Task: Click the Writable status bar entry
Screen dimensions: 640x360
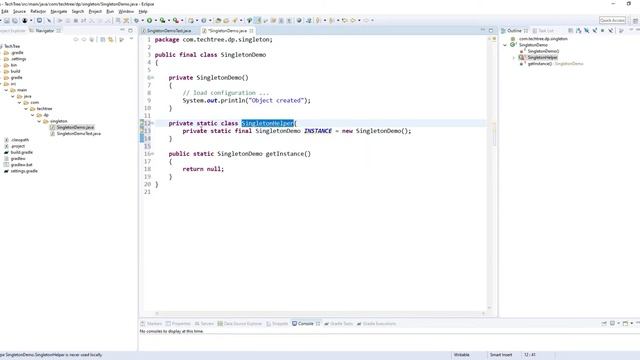Action: pos(462,355)
